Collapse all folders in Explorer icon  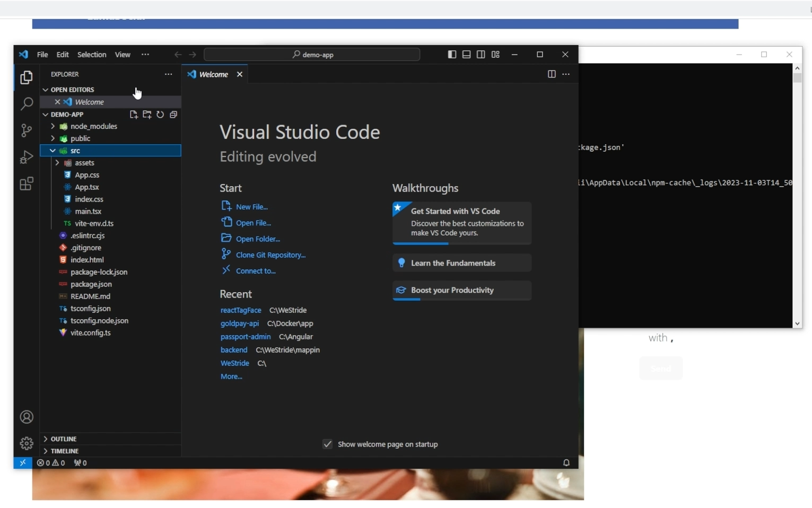click(173, 115)
